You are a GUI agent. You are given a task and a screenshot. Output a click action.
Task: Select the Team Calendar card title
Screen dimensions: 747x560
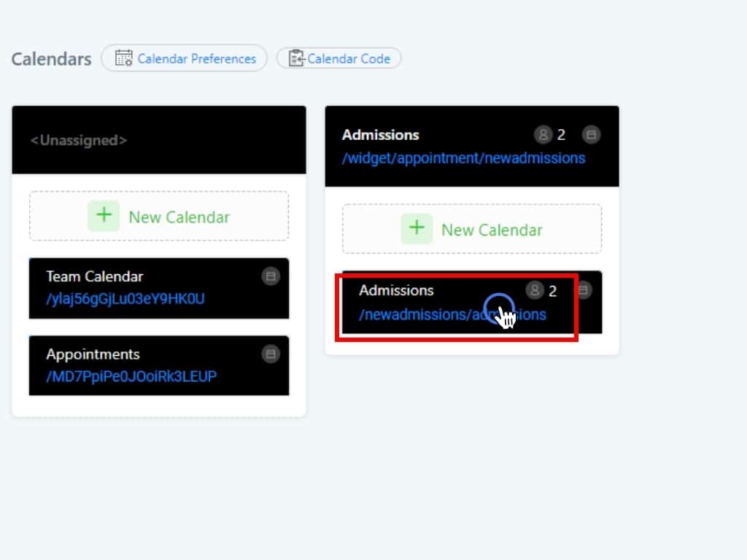95,276
